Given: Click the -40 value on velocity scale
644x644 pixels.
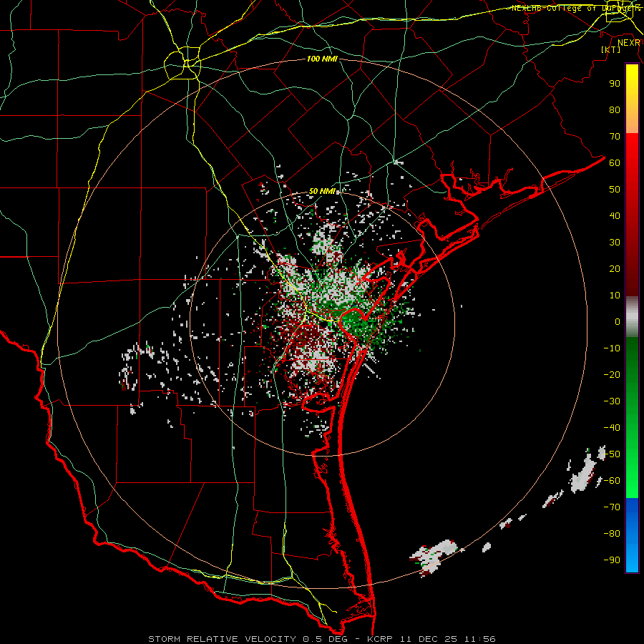Looking at the screenshot, I should coord(612,428).
